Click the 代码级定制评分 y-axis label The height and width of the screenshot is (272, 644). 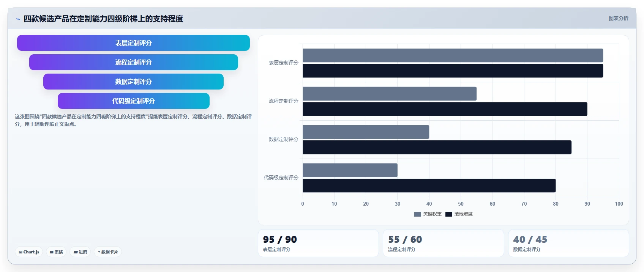tap(281, 178)
